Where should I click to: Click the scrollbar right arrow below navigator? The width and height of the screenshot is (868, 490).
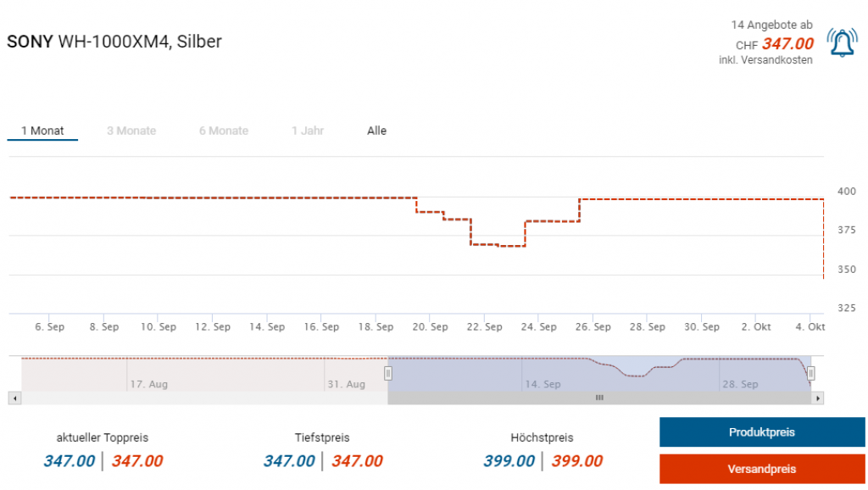pos(818,397)
